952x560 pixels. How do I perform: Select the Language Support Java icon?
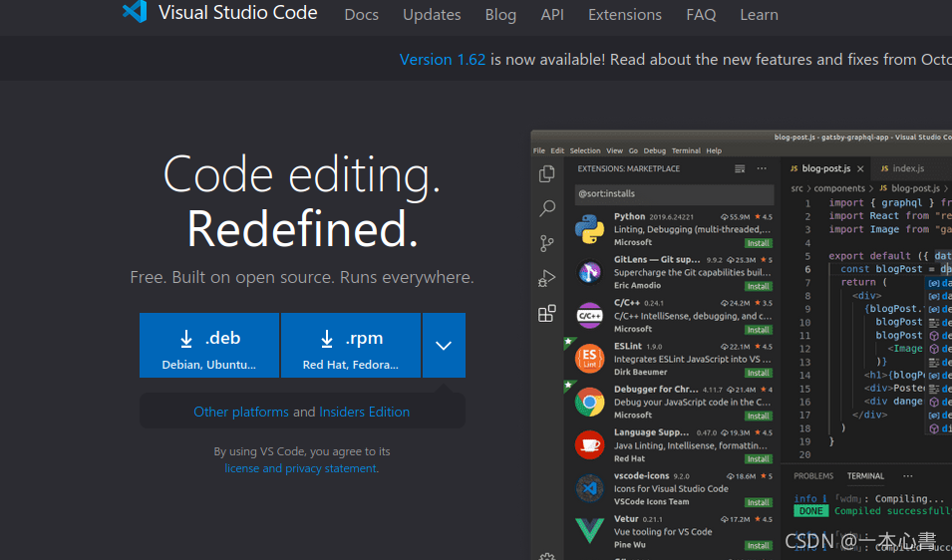tap(589, 445)
